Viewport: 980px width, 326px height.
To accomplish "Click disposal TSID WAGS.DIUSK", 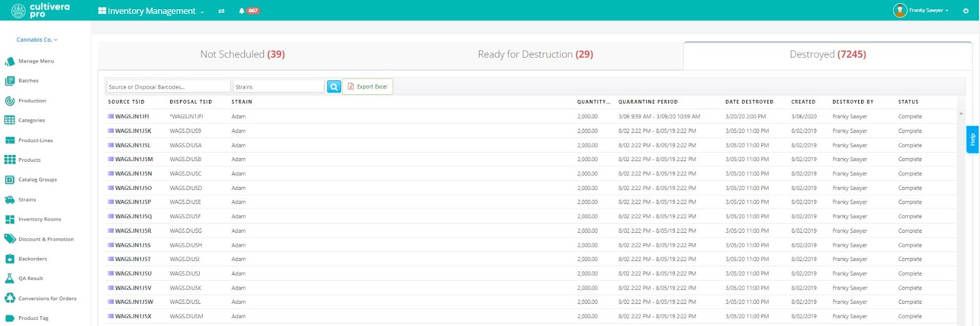I will tap(186, 288).
